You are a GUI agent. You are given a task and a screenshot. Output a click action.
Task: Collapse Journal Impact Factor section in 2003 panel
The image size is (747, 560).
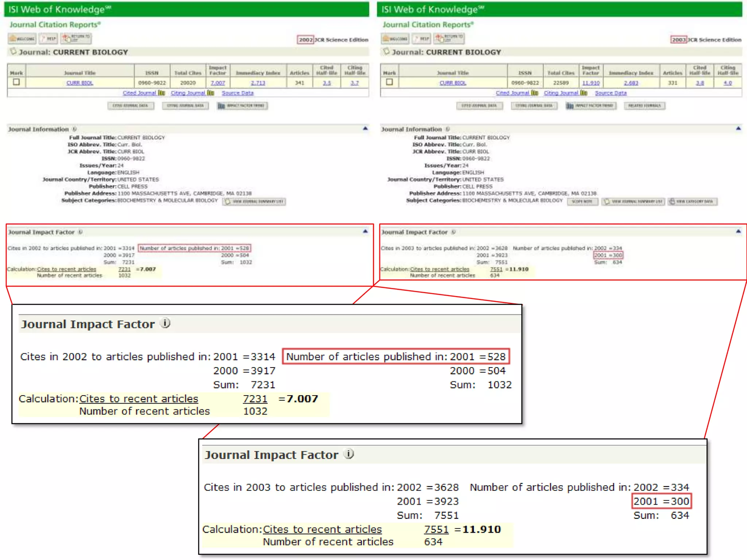738,232
